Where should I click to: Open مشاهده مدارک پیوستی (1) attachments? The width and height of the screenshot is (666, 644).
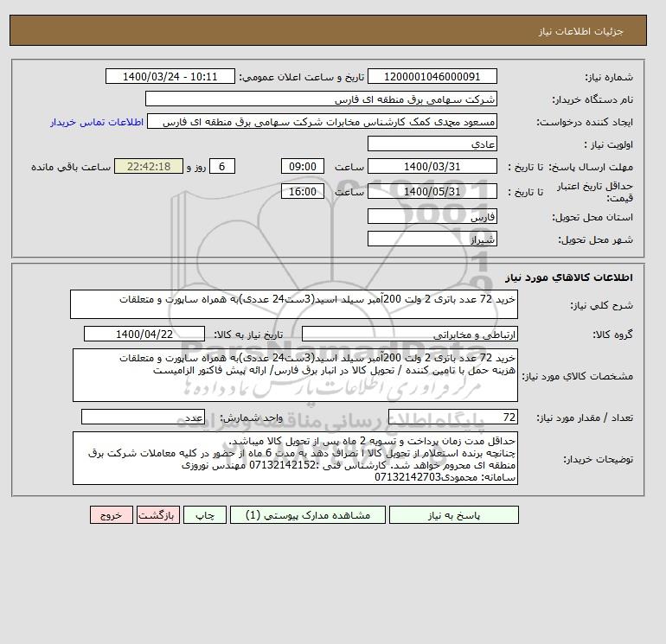[308, 515]
